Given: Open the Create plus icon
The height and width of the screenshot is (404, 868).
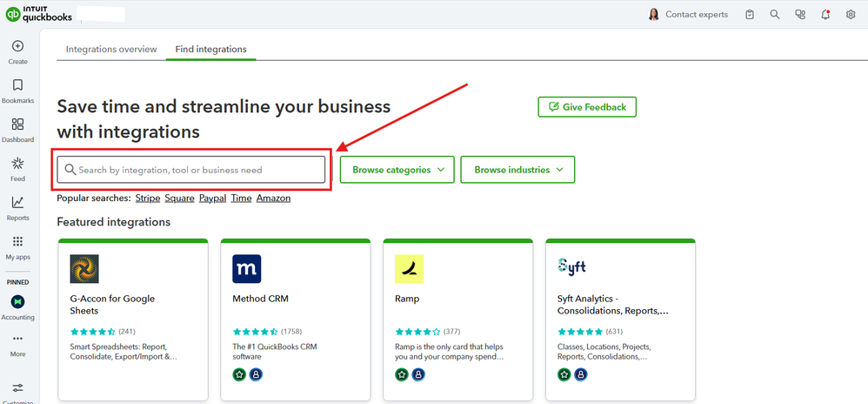Looking at the screenshot, I should coord(17,46).
